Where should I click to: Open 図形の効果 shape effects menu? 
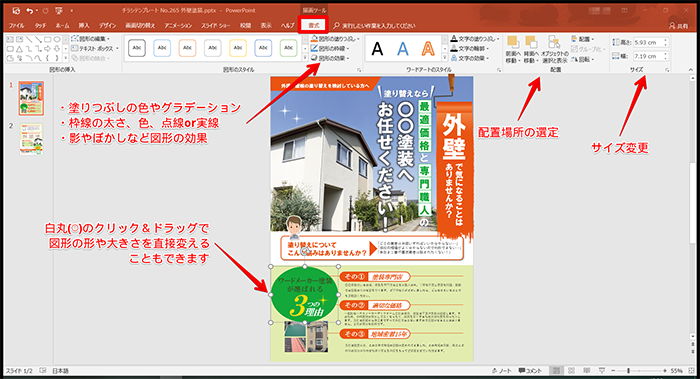(x=330, y=58)
